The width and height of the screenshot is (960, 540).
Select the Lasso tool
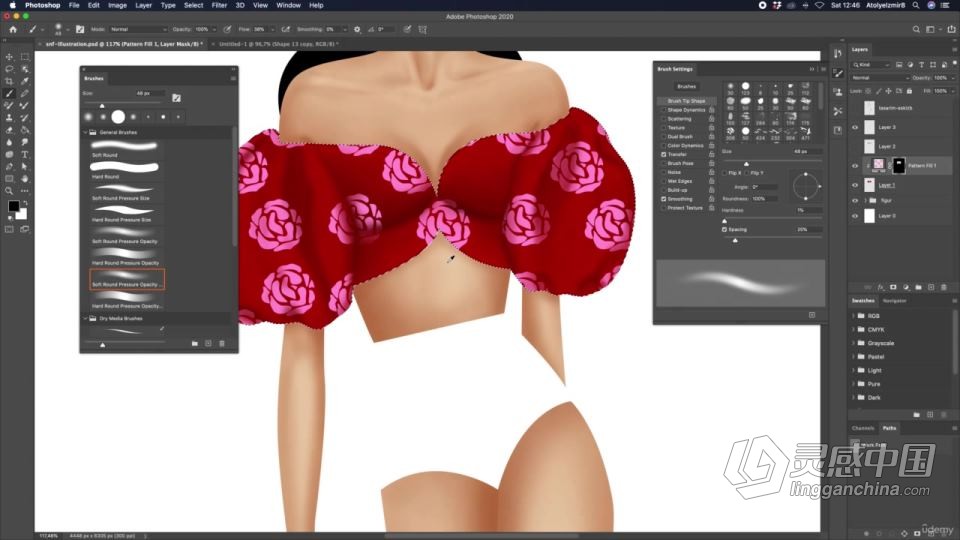coord(9,69)
